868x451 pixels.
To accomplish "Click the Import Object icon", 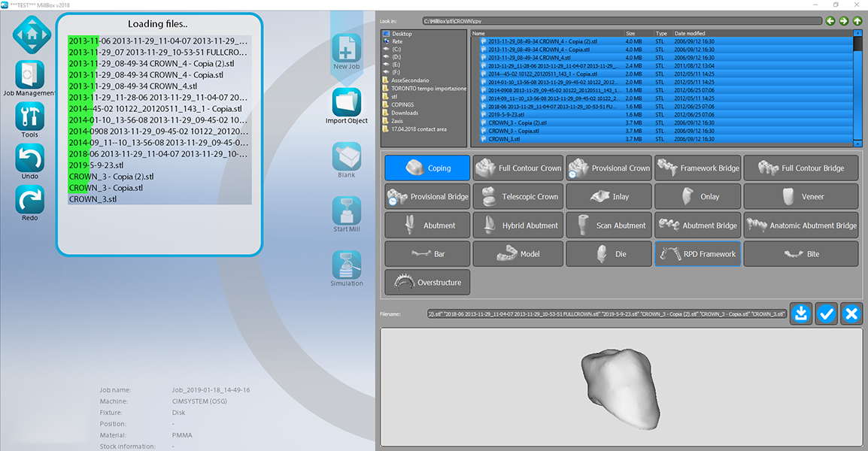I will point(347,102).
